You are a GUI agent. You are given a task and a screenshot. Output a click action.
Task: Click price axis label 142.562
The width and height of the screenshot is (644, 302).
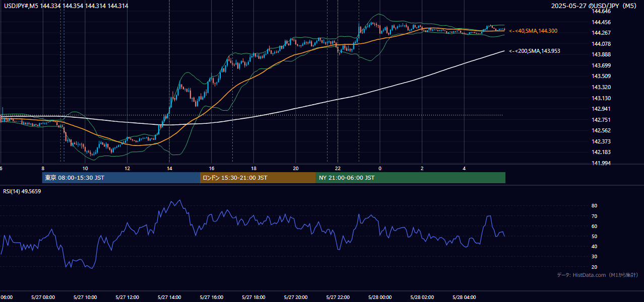click(x=601, y=130)
